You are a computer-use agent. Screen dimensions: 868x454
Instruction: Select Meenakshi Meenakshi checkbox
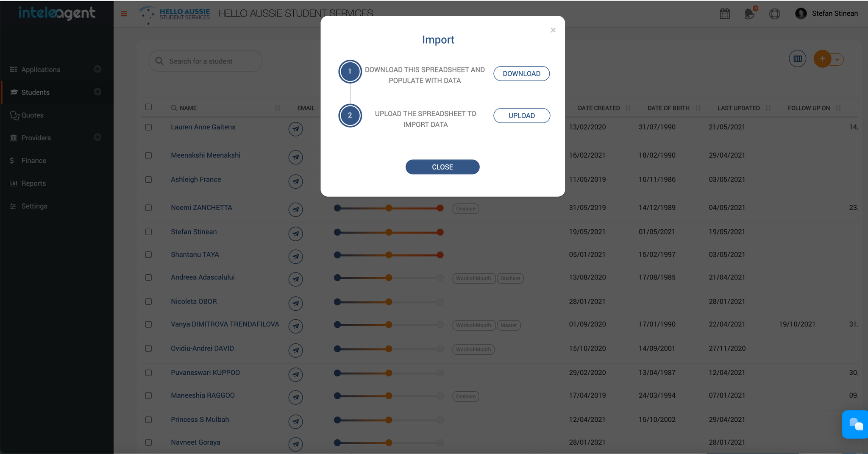tap(148, 156)
